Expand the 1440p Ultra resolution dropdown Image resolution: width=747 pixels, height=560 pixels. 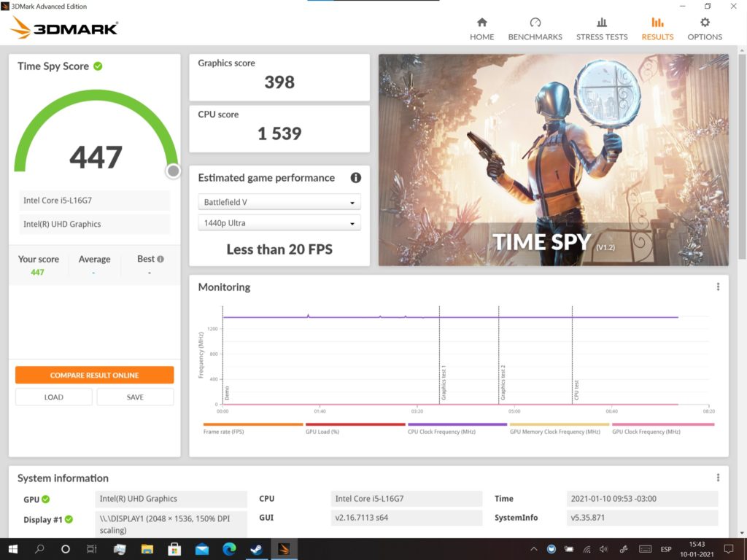279,223
